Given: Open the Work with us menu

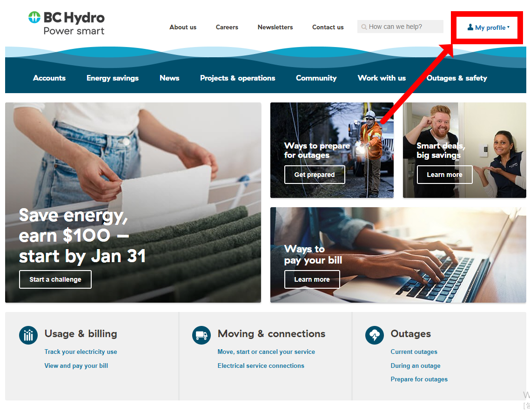Looking at the screenshot, I should (x=382, y=78).
